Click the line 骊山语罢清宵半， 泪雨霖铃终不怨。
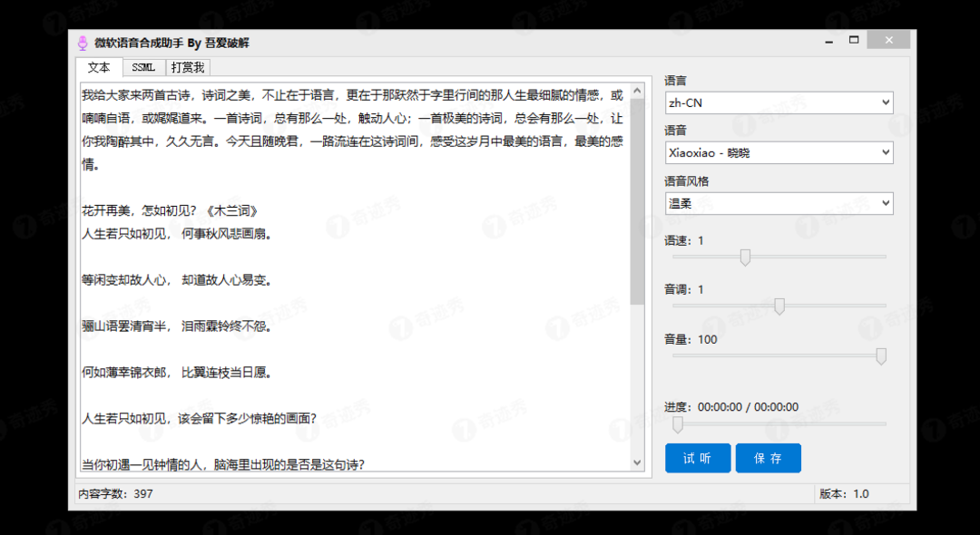 click(177, 326)
